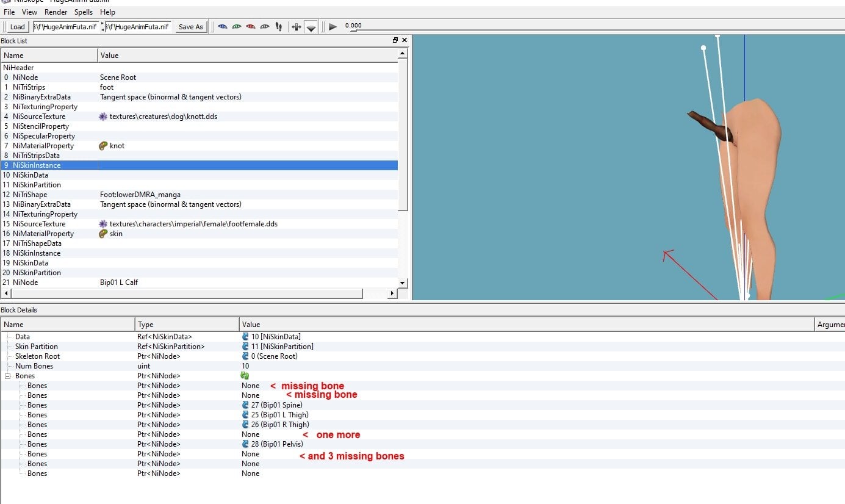Select block 18 NiSkinInstance
Image resolution: width=845 pixels, height=504 pixels.
click(x=199, y=253)
